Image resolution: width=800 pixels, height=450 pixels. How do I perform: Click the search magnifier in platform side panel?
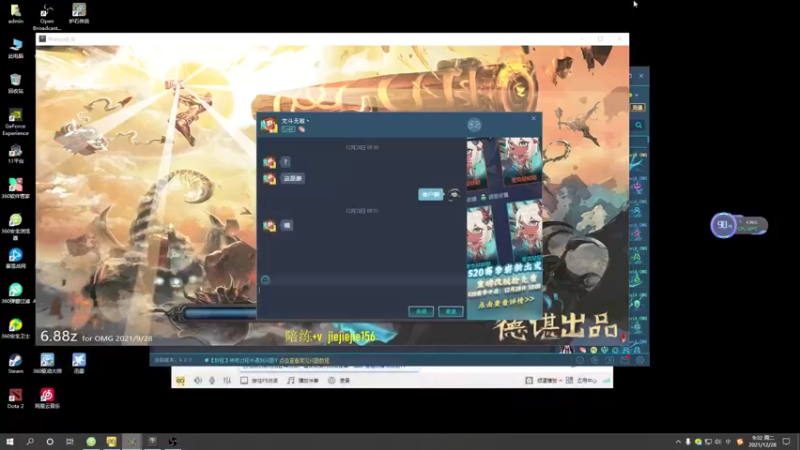tap(639, 125)
